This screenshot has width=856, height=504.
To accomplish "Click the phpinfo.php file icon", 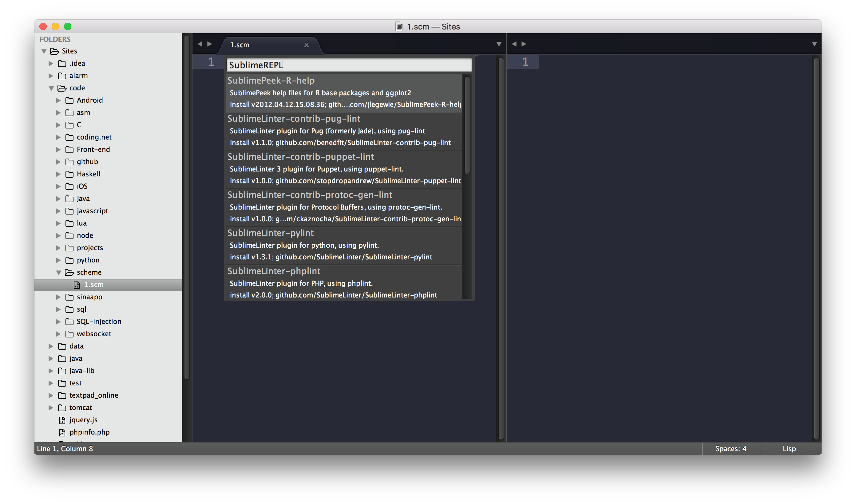I will coord(62,433).
